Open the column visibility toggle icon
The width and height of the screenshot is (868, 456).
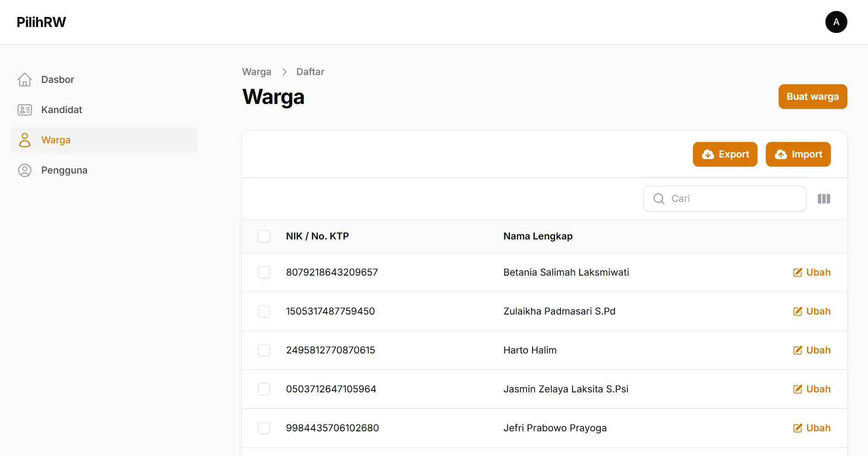point(824,199)
